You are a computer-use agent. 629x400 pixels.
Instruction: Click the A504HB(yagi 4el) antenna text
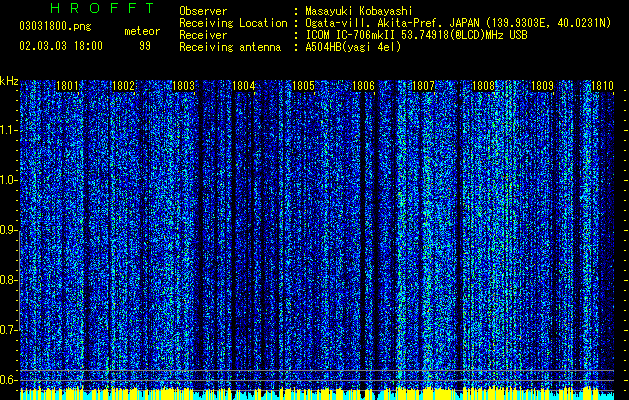(x=353, y=47)
